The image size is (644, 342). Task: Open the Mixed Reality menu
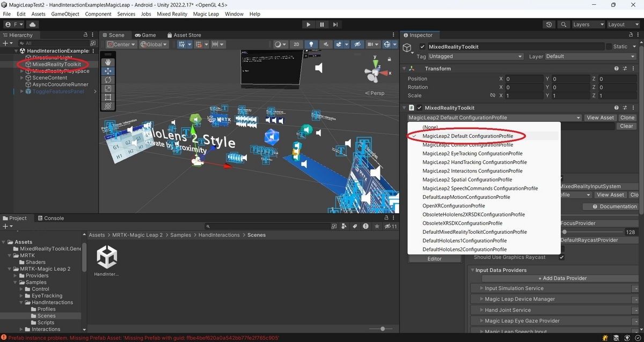click(x=172, y=14)
